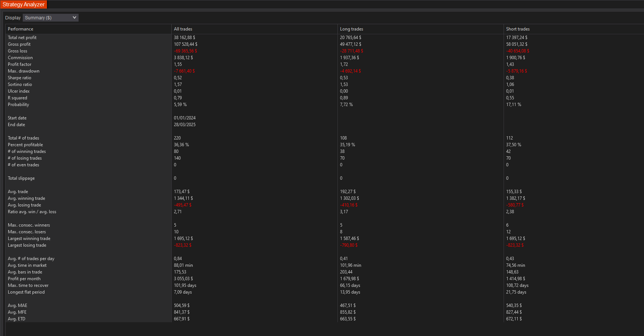This screenshot has width=644, height=336.
Task: Select the Avg. trade row label
Action: [x=18, y=192]
